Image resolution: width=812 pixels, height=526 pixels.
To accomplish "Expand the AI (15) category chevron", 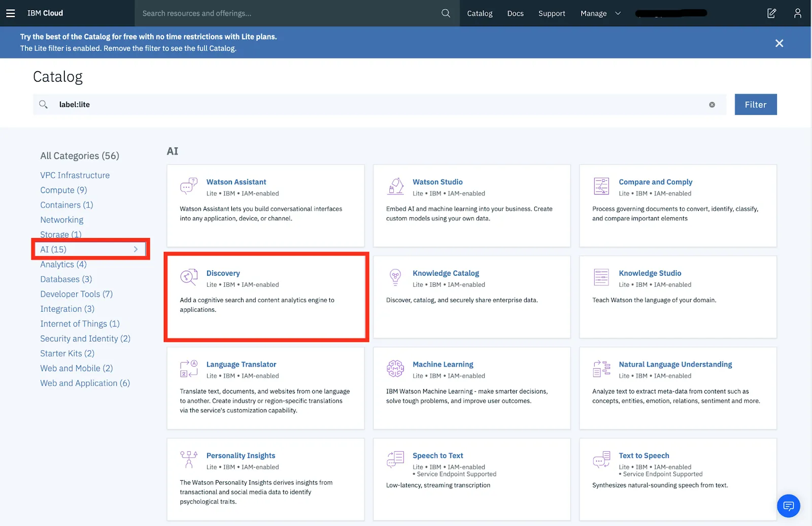I will [136, 249].
